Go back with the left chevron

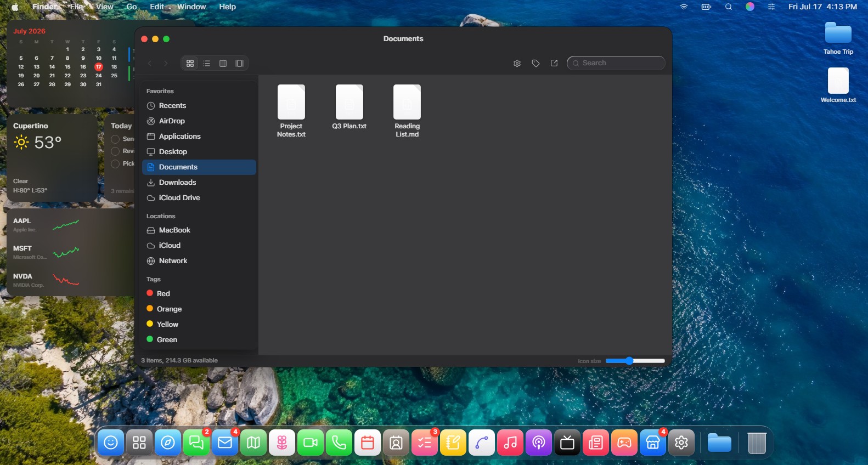pyautogui.click(x=150, y=63)
